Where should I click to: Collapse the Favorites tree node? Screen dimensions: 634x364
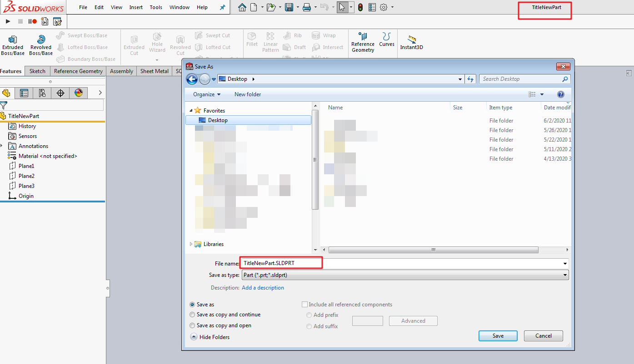tap(191, 111)
